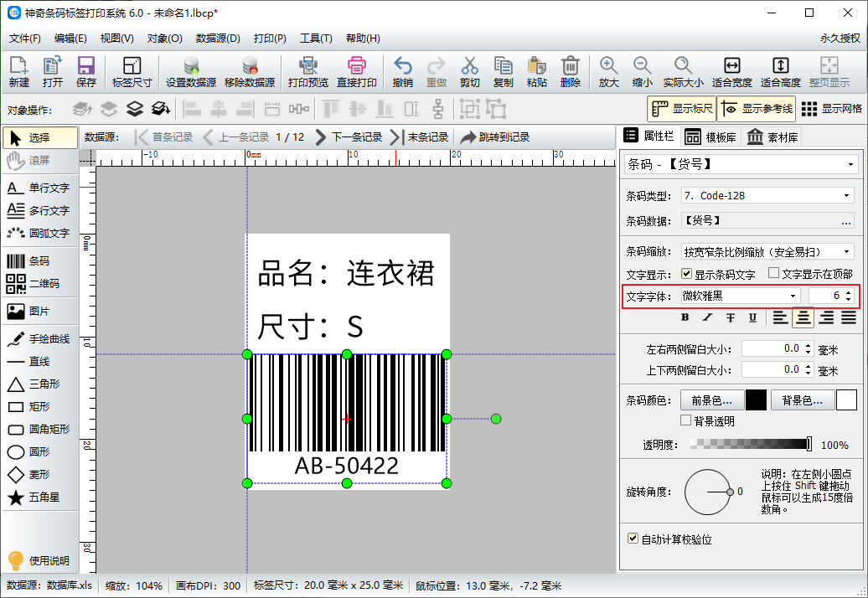Zoom in using 放大
The image size is (868, 598).
608,72
